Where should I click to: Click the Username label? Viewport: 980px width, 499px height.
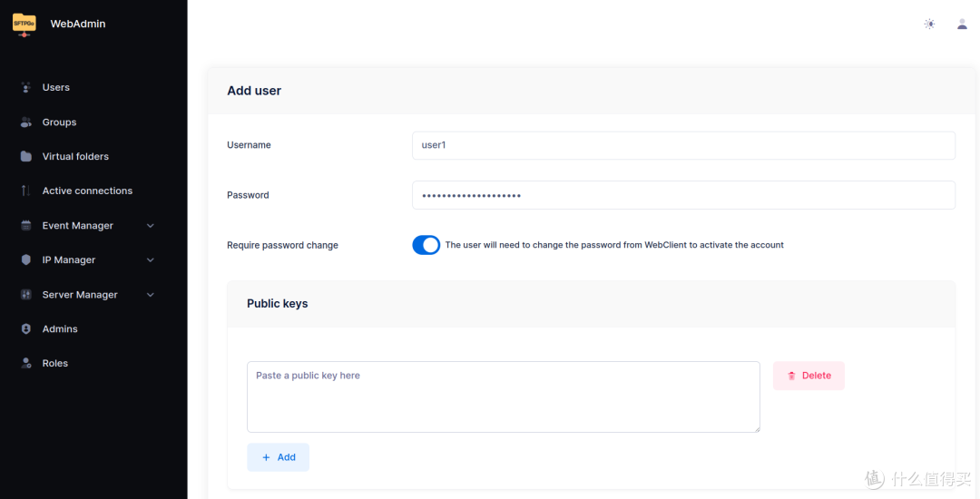click(249, 145)
